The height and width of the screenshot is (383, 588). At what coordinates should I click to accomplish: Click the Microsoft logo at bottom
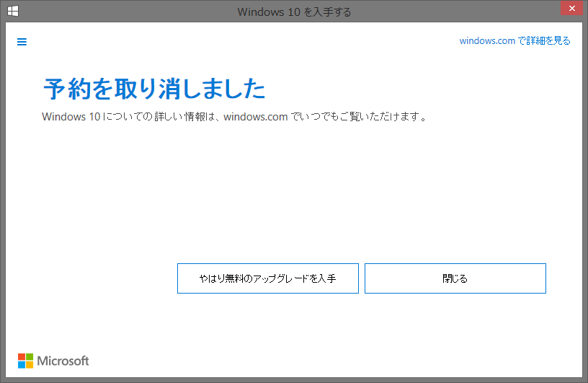pyautogui.click(x=53, y=361)
